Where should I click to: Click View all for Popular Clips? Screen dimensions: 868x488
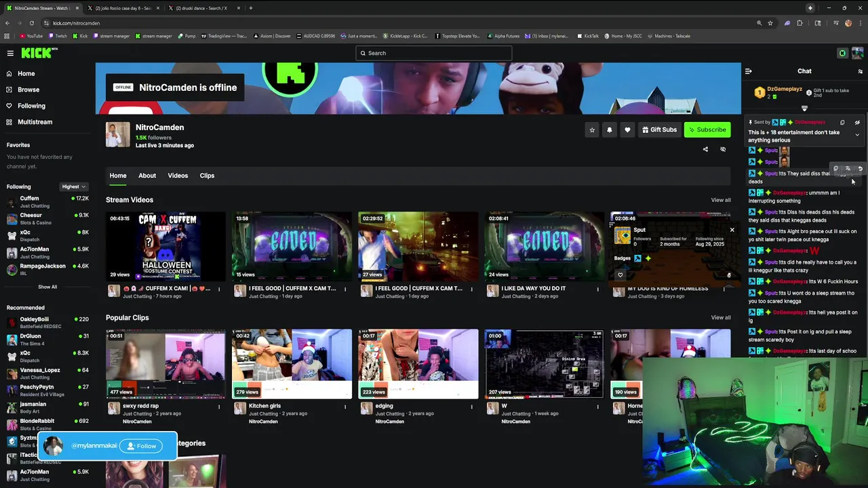pos(721,317)
